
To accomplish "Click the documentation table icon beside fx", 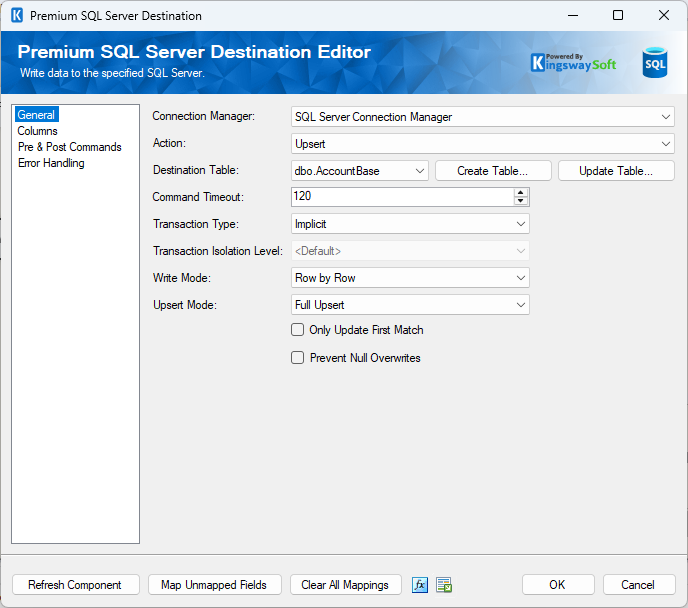I will click(444, 585).
